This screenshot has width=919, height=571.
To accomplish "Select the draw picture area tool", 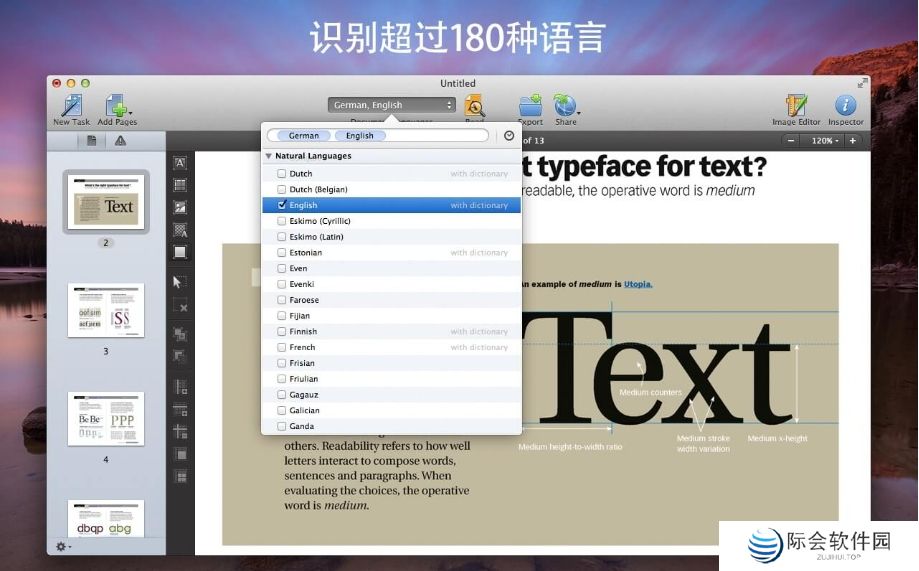I will (180, 208).
